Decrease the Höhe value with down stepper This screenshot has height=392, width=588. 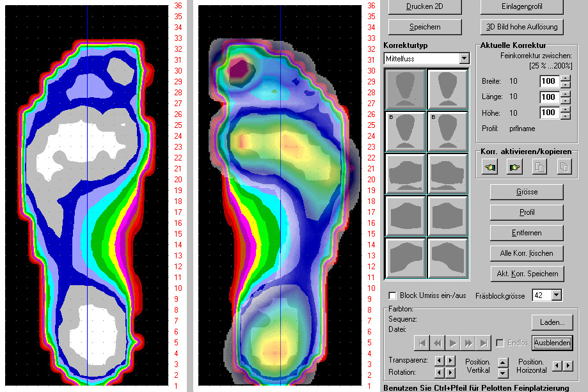565,116
